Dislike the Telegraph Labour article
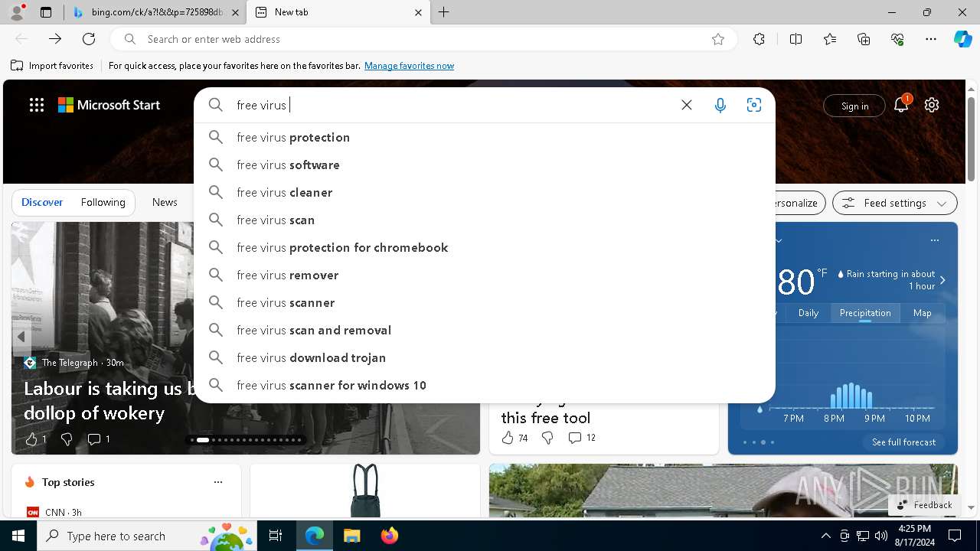980x551 pixels. tap(67, 439)
